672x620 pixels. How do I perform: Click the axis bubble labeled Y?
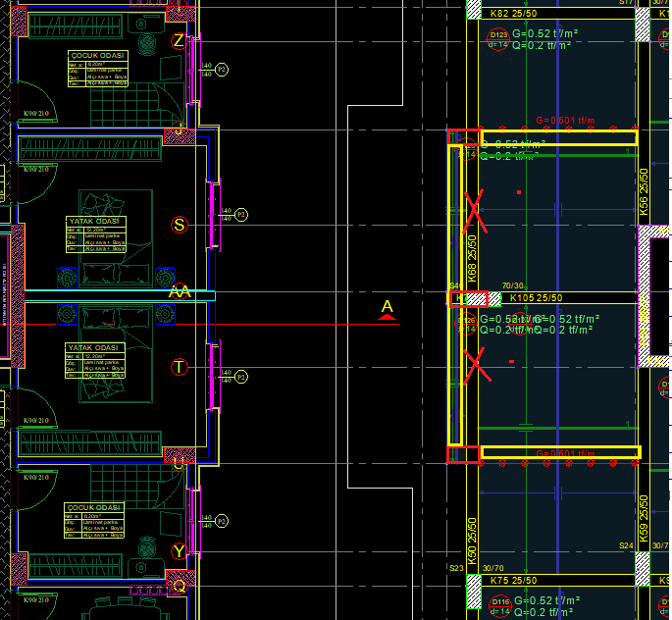click(x=179, y=551)
